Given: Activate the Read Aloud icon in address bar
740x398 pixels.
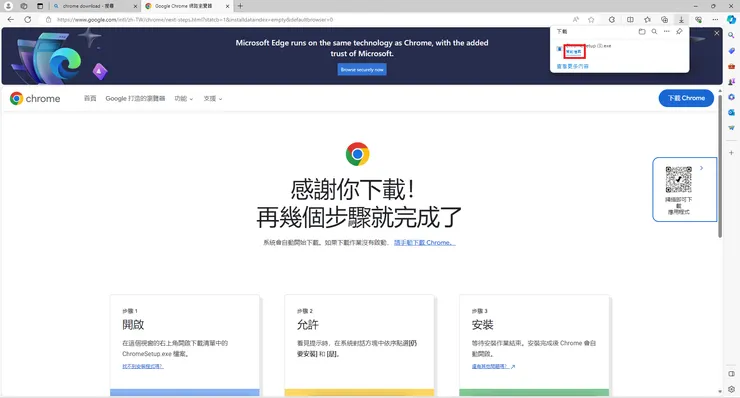Looking at the screenshot, I should coord(576,19).
